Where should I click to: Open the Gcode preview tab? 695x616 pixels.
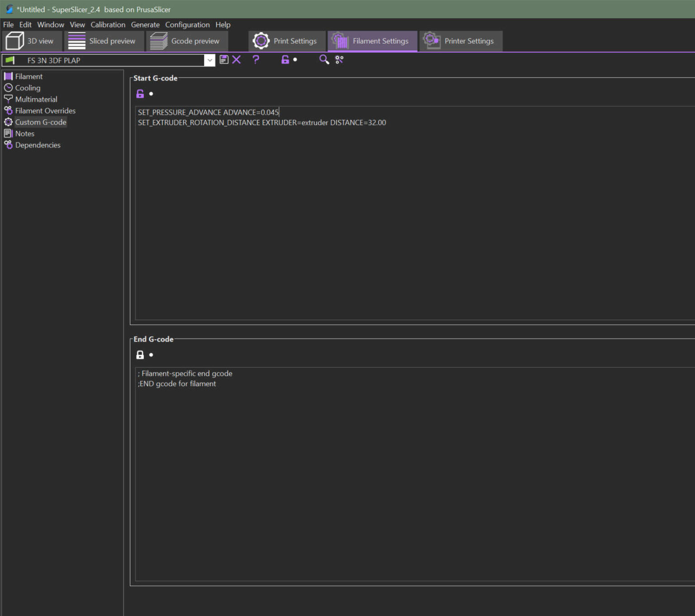[186, 41]
